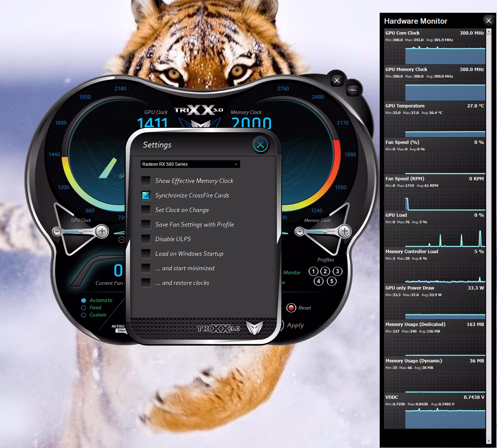The height and width of the screenshot is (448, 497).
Task: Click the 'Memory Usage (Dedicated)' label
Action: point(415,325)
